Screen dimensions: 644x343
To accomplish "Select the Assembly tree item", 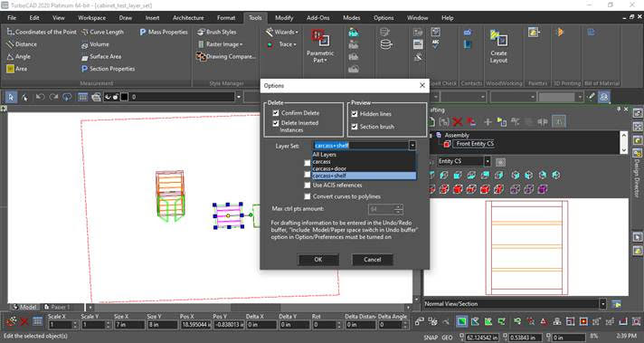I will click(457, 135).
